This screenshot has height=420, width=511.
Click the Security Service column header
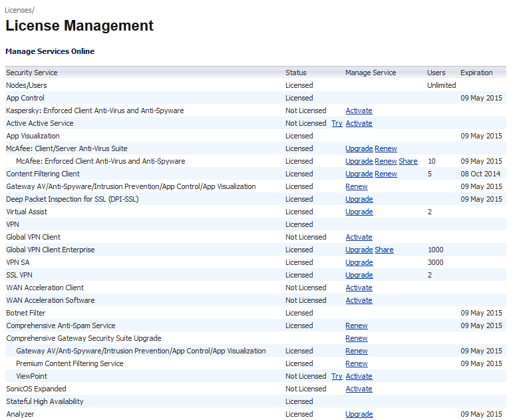(x=32, y=73)
